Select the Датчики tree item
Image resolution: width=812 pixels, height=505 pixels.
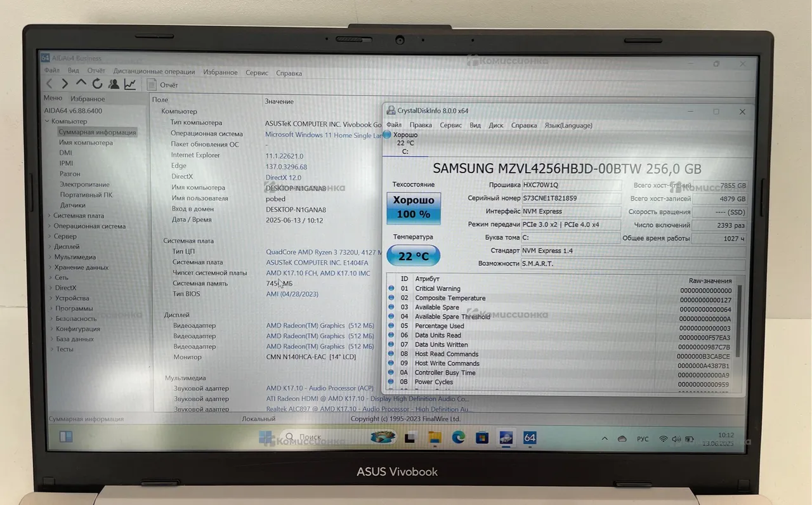(73, 206)
